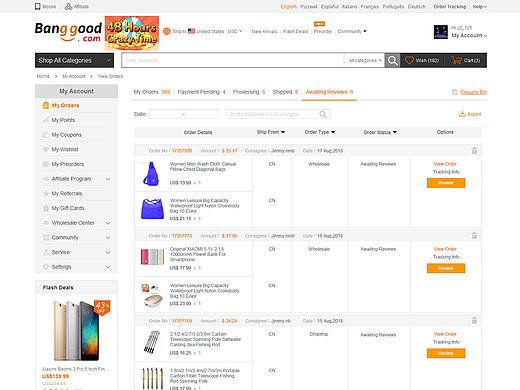The image size is (520, 390).
Task: Open the Ship From filter dropdown
Action: click(271, 132)
